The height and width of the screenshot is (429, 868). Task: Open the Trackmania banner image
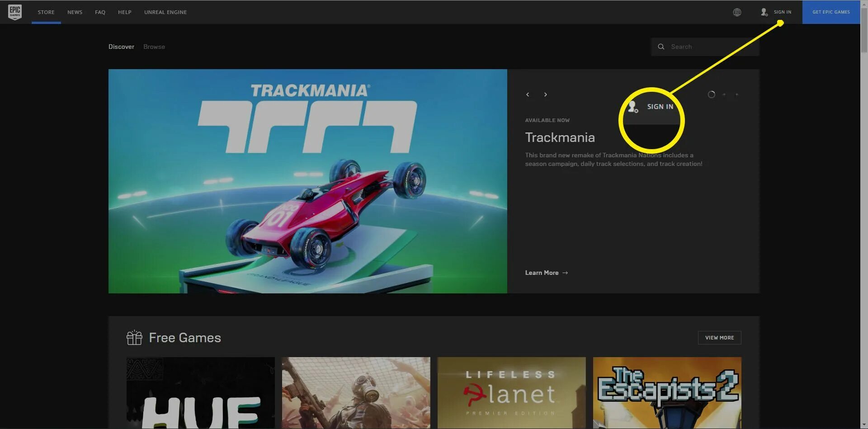coord(308,181)
